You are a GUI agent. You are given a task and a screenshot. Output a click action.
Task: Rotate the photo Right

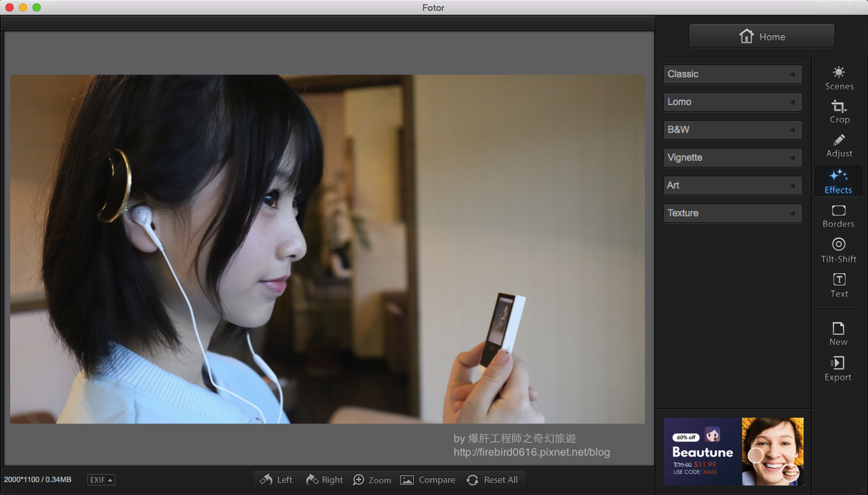click(x=324, y=480)
